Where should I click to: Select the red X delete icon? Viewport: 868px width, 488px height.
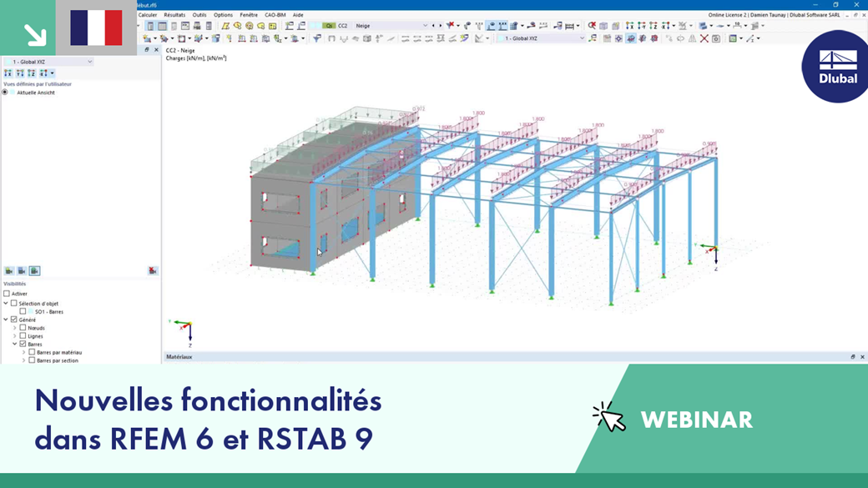coord(704,38)
